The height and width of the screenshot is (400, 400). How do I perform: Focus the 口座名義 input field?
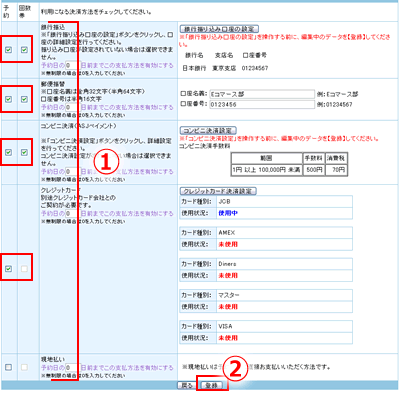click(x=262, y=94)
